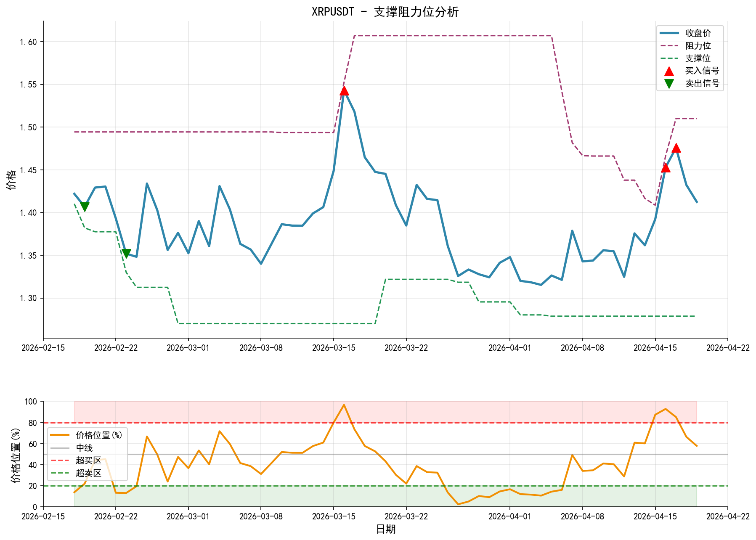
Task: Click the 1.50 tick on the price axis
Action: 28,127
